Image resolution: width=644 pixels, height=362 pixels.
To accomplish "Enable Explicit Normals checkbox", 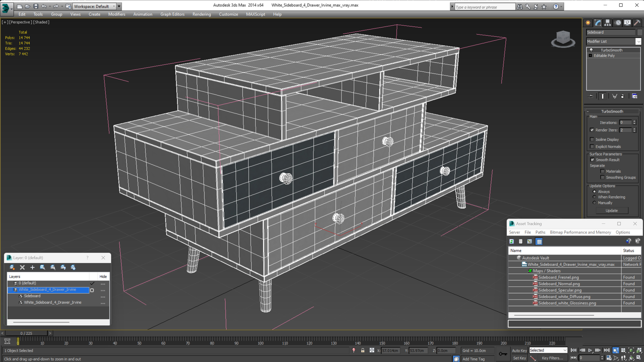I will tap(592, 146).
